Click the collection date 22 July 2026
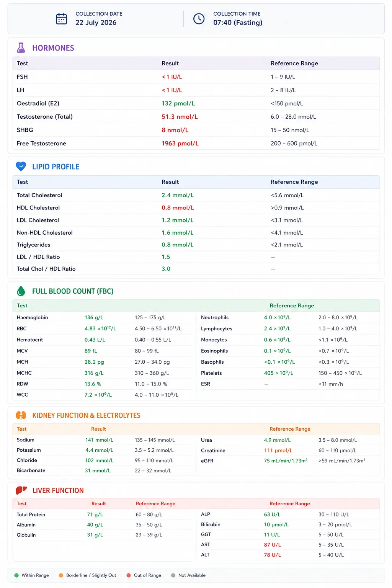 [96, 23]
